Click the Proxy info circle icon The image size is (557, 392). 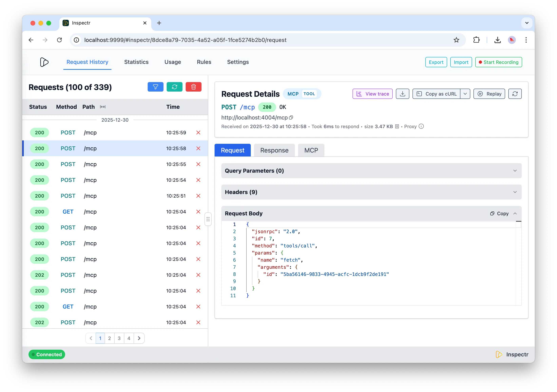coord(421,126)
